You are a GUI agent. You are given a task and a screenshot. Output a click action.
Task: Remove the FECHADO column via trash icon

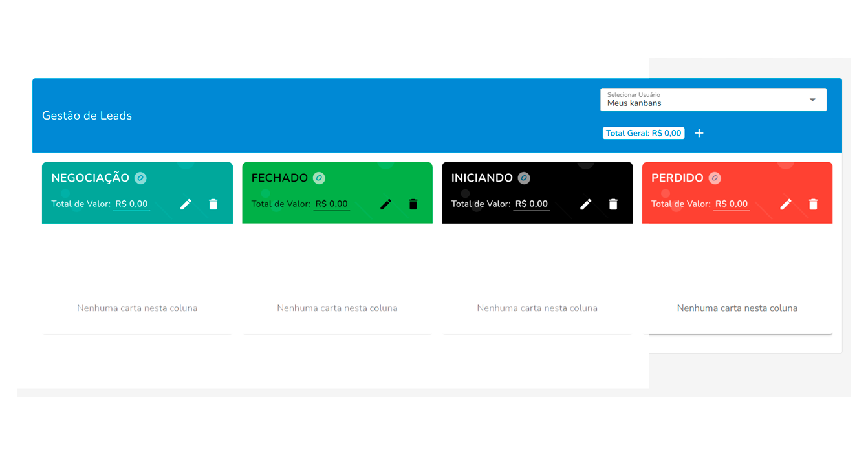[413, 204]
